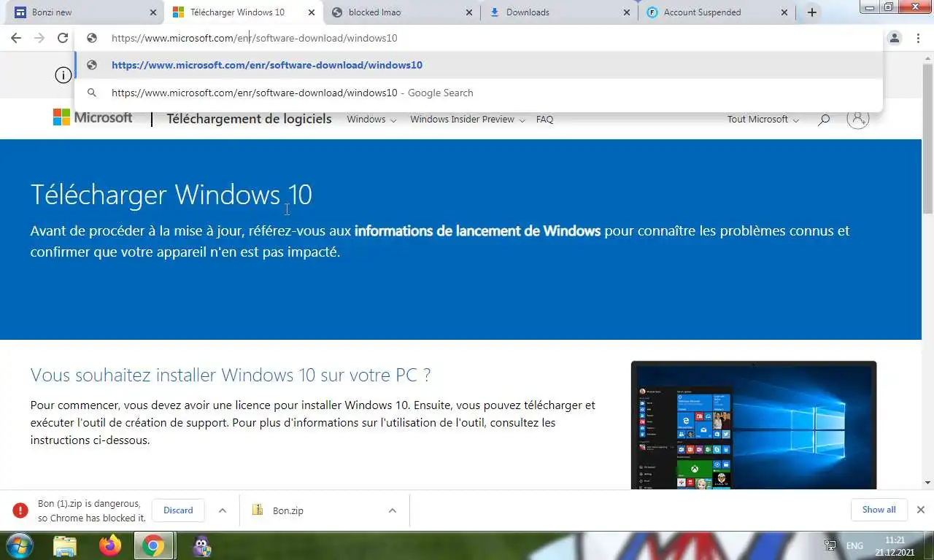Click the ENG language indicator
The image size is (934, 560).
click(854, 545)
